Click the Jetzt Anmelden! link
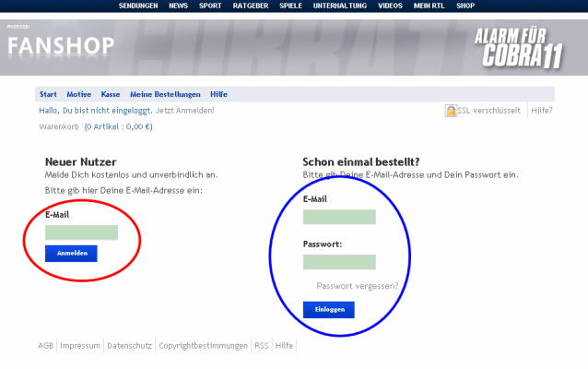The height and width of the screenshot is (369, 588). point(185,111)
